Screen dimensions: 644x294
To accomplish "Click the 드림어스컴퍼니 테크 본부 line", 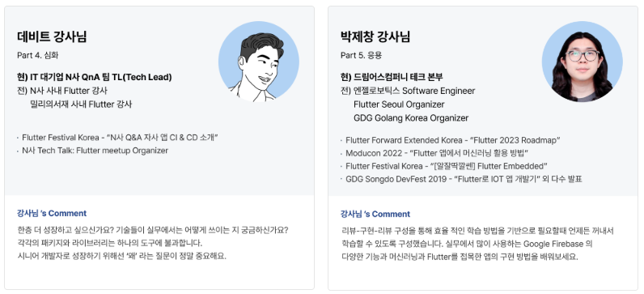I will tap(392, 77).
